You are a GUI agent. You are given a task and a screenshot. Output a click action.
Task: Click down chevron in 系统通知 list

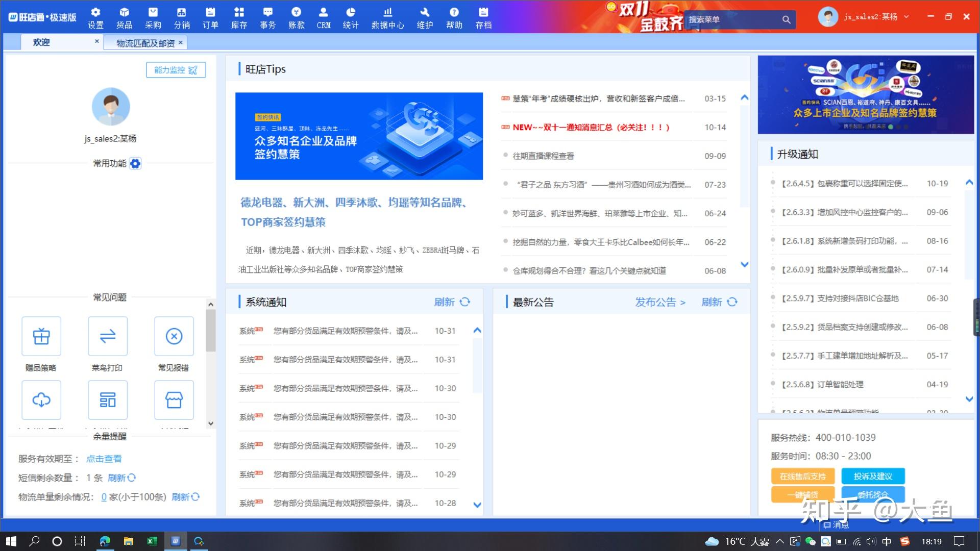point(477,505)
